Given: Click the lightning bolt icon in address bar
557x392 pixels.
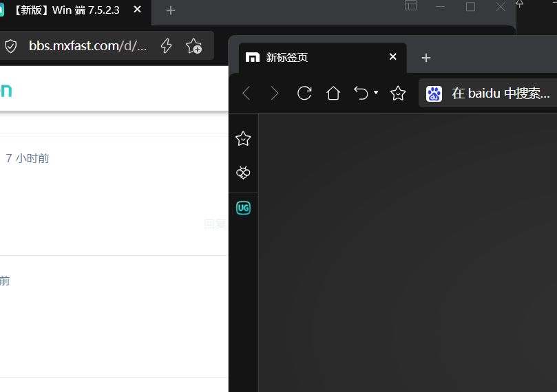Looking at the screenshot, I should 166,46.
